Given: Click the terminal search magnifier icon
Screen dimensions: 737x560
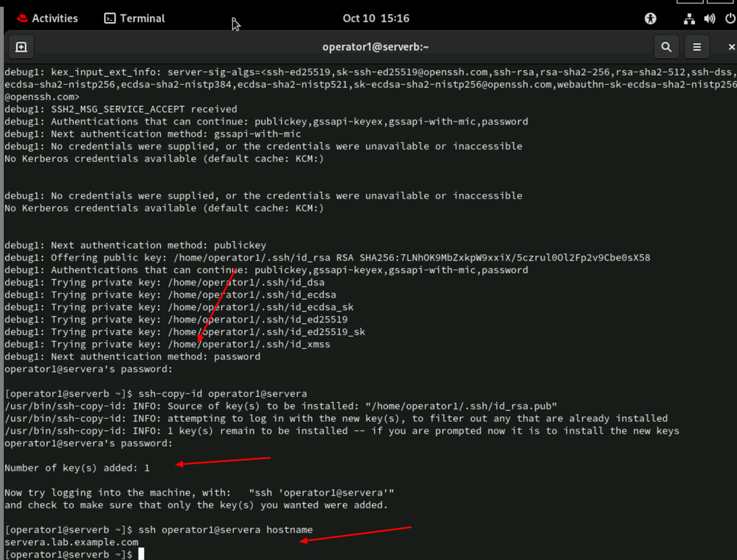Looking at the screenshot, I should 666,47.
